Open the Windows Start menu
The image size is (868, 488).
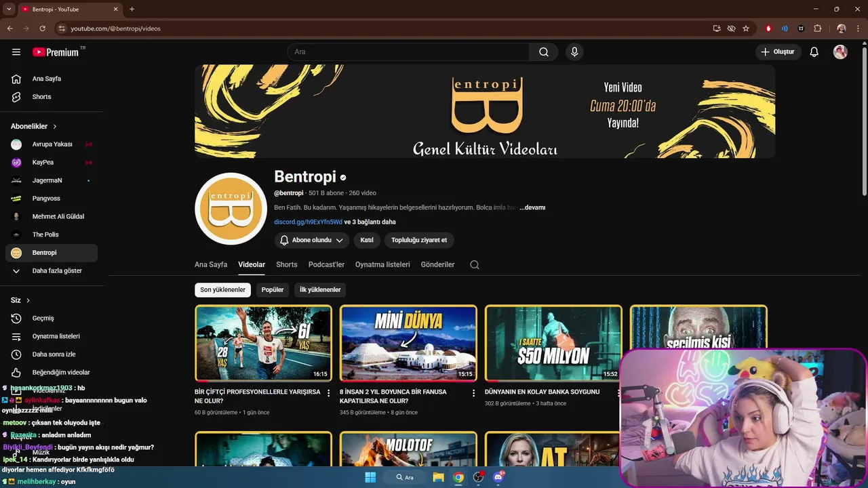point(370,477)
